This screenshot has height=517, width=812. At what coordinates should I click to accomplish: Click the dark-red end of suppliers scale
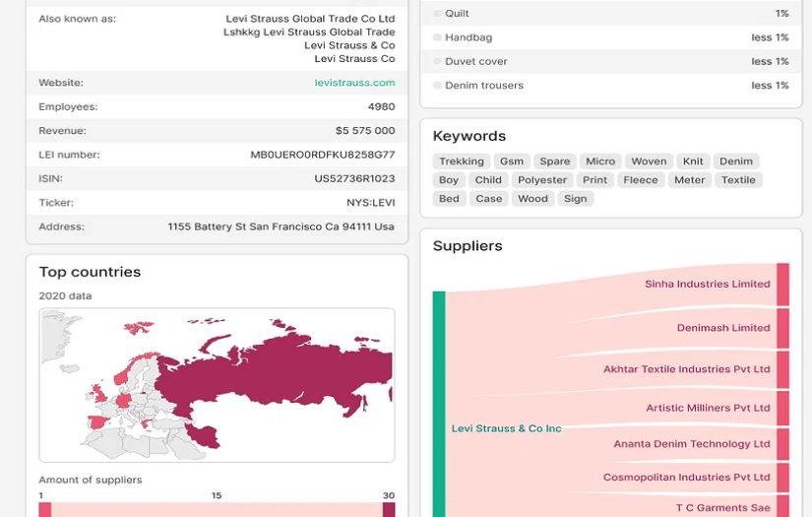click(389, 510)
